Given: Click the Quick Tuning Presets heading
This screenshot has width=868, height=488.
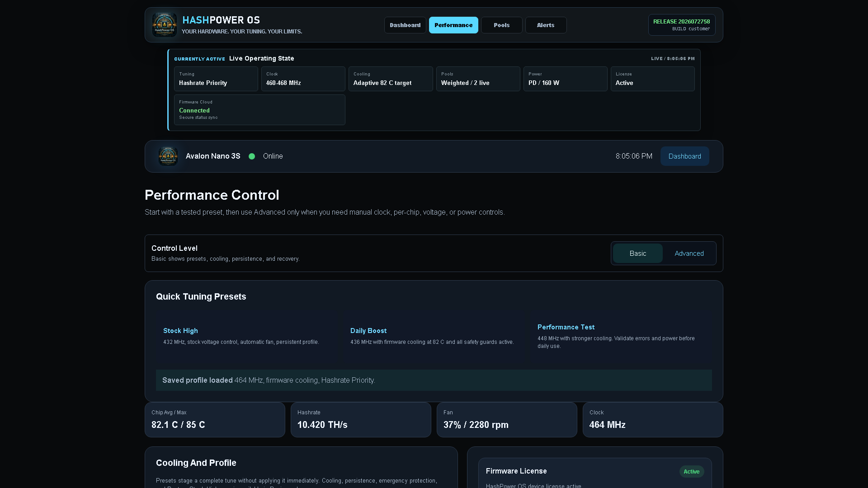Looking at the screenshot, I should pos(201,297).
